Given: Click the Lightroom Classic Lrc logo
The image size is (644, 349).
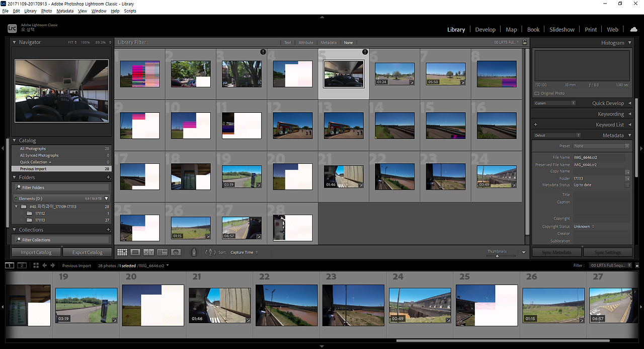Looking at the screenshot, I should (x=13, y=29).
